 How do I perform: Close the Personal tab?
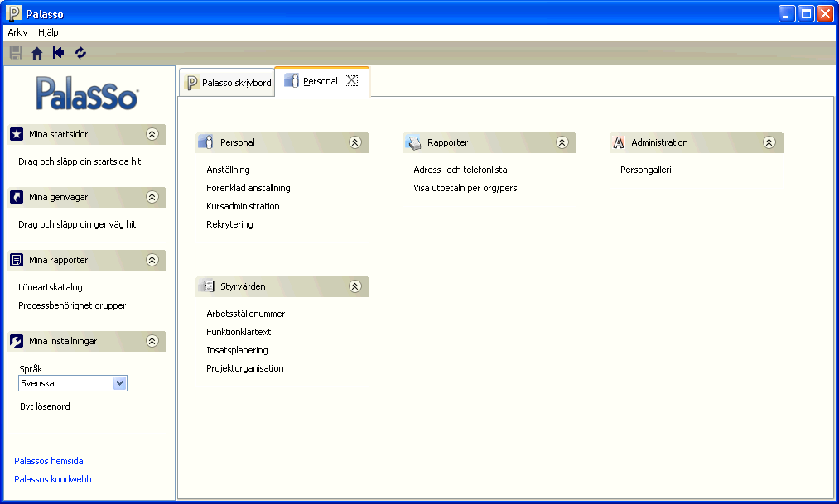coord(351,81)
